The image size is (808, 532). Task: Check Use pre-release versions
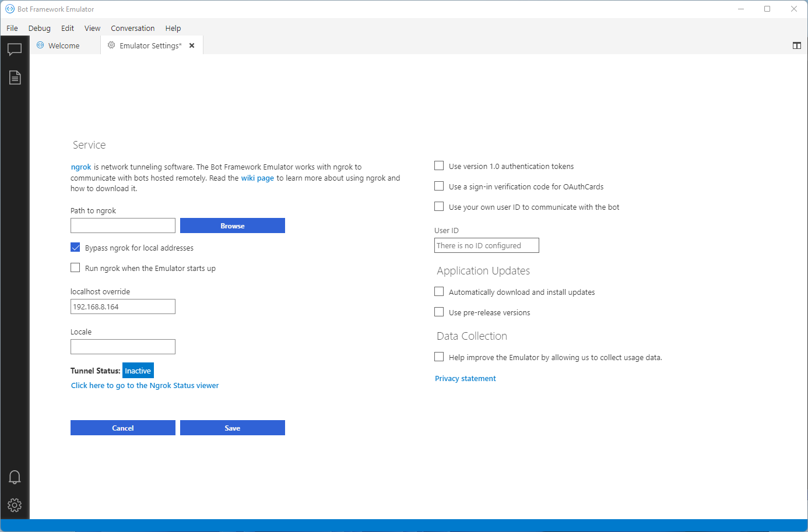(439, 312)
